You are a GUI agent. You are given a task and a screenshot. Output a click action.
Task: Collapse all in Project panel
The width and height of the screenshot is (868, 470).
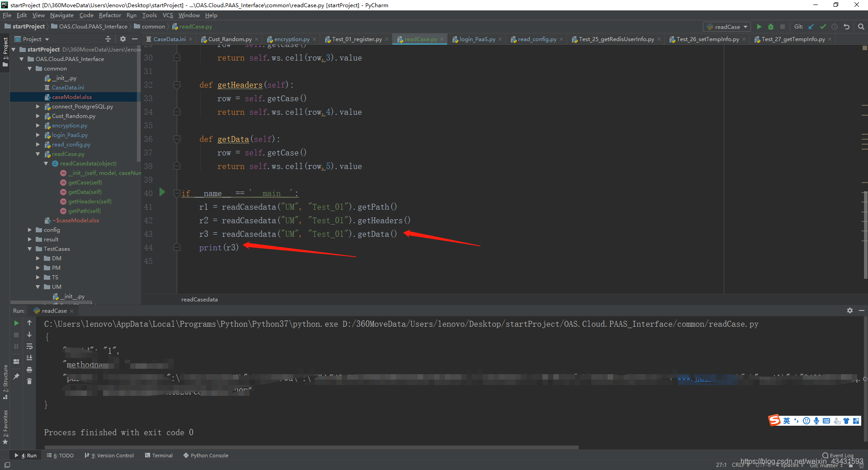coord(108,39)
